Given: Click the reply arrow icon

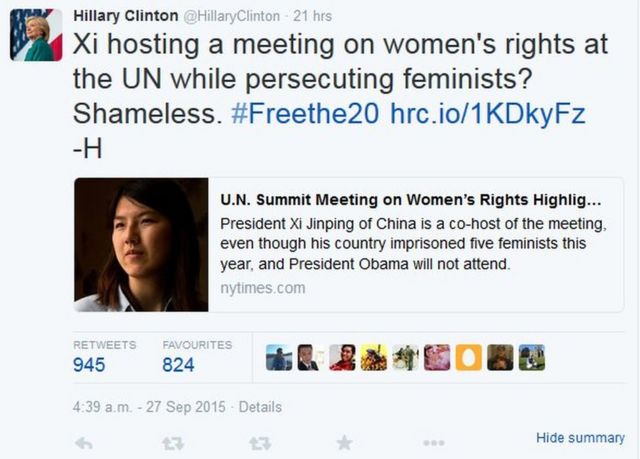Looking at the screenshot, I should pyautogui.click(x=84, y=441).
